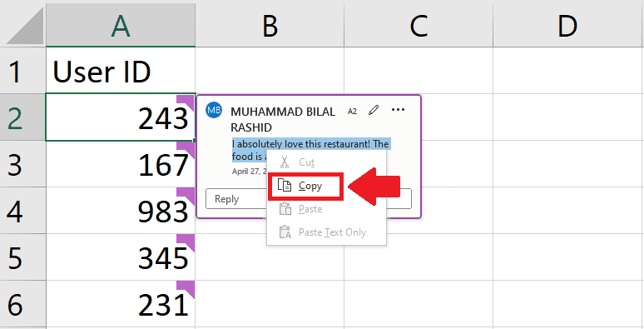Screen dimensions: 644x329
Task: Select cell containing 983
Action: (x=121, y=211)
